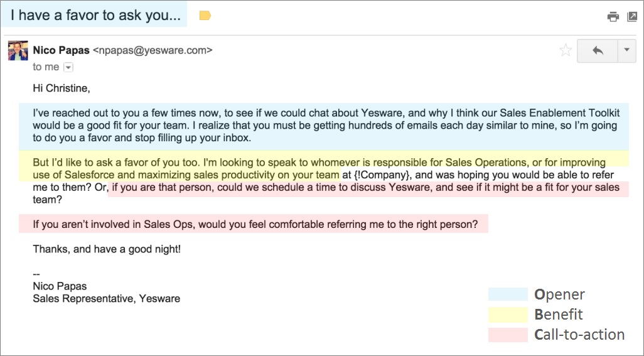
Task: Click the yellow label tag icon
Action: (205, 16)
